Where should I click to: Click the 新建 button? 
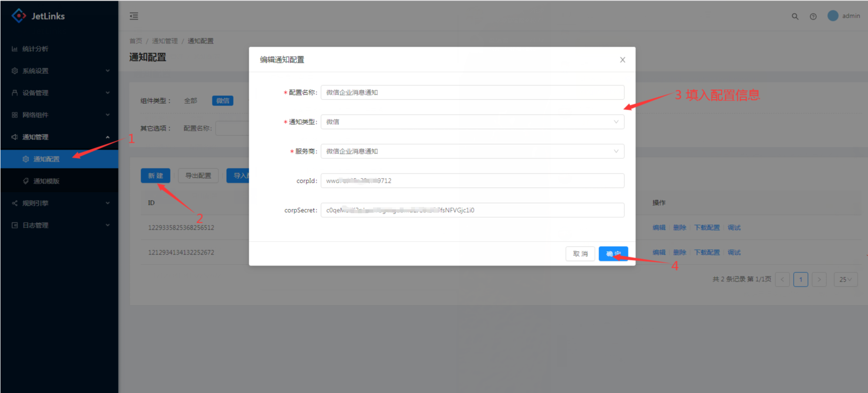156,176
